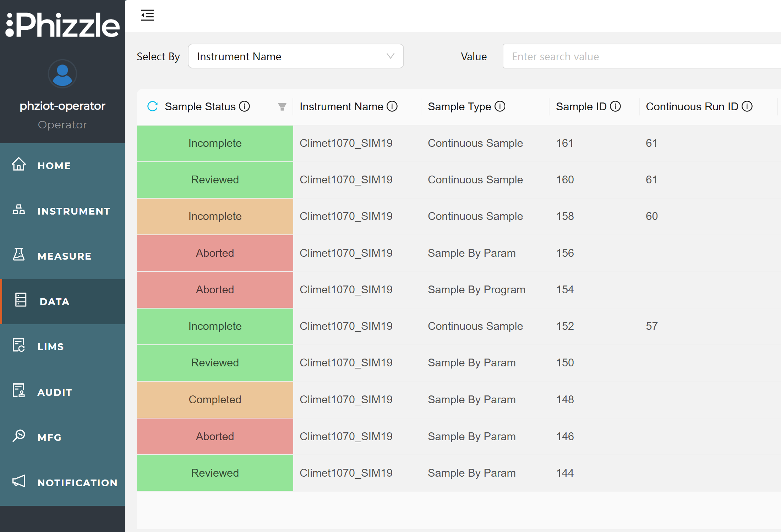The width and height of the screenshot is (781, 532).
Task: Click the HOME house icon
Action: pyautogui.click(x=19, y=164)
